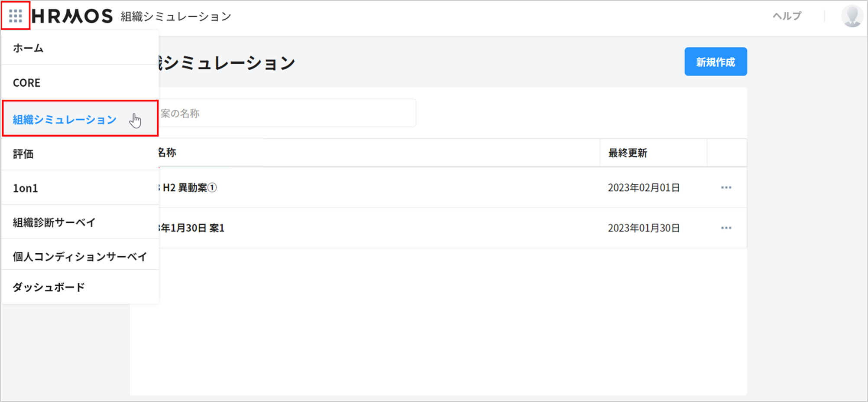Click the HRMOS logo

click(72, 16)
